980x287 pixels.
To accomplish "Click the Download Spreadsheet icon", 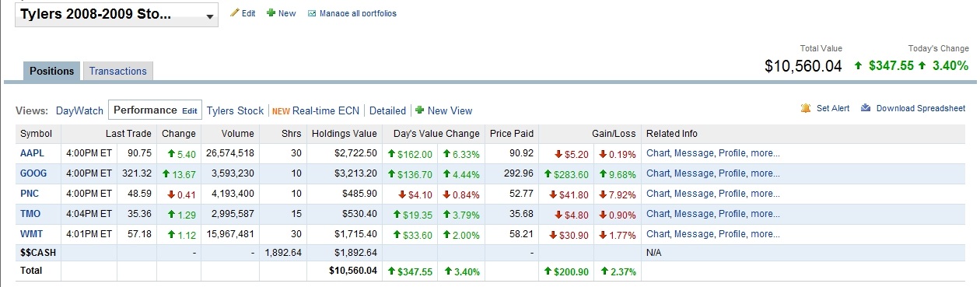I will [866, 108].
